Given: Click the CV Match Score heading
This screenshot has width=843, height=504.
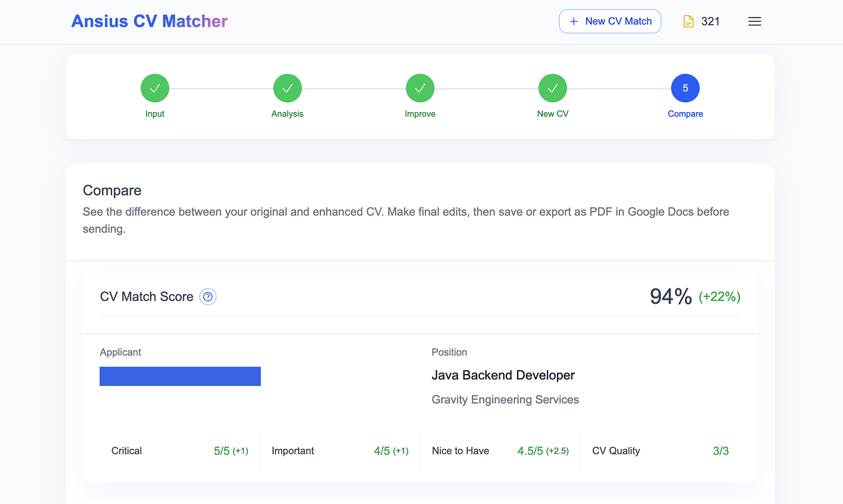Looking at the screenshot, I should tap(147, 296).
